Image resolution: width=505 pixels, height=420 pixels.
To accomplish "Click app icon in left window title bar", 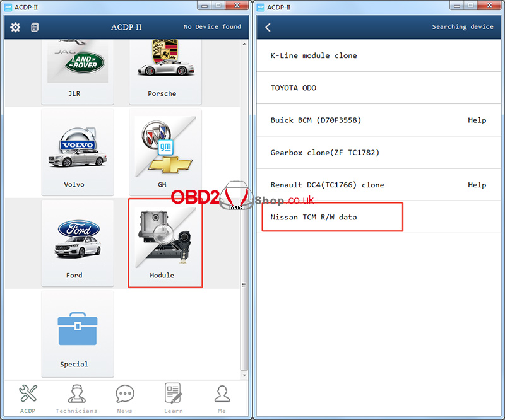I will point(8,7).
